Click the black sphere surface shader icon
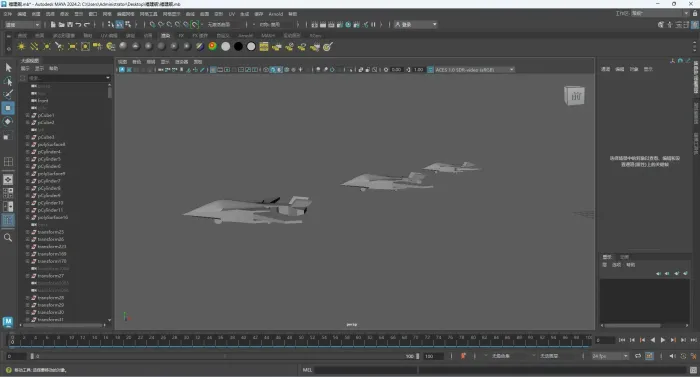The width and height of the screenshot is (700, 377). click(238, 46)
